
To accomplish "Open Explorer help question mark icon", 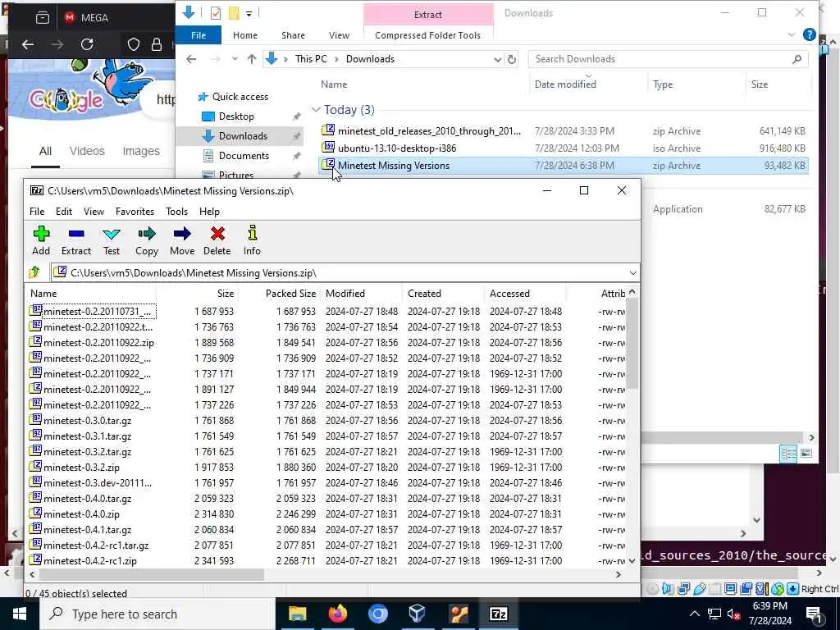I will tap(809, 34).
